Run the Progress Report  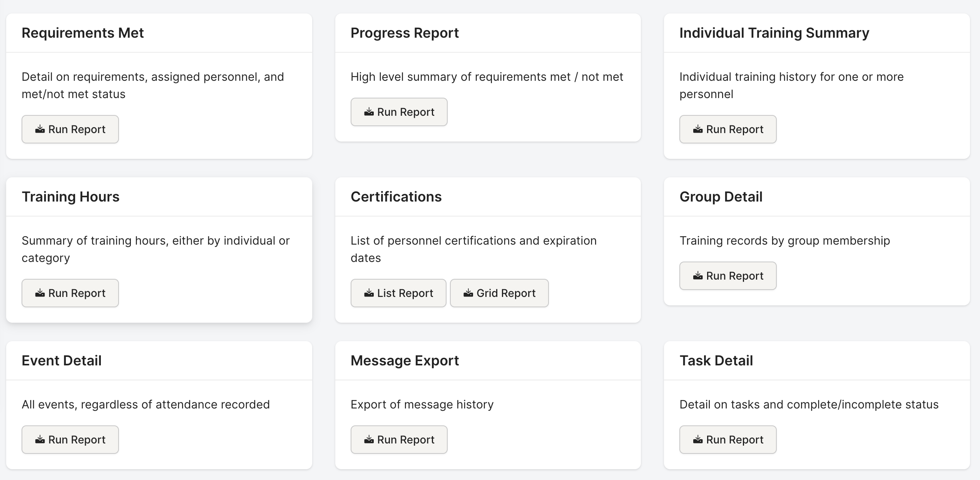click(399, 112)
